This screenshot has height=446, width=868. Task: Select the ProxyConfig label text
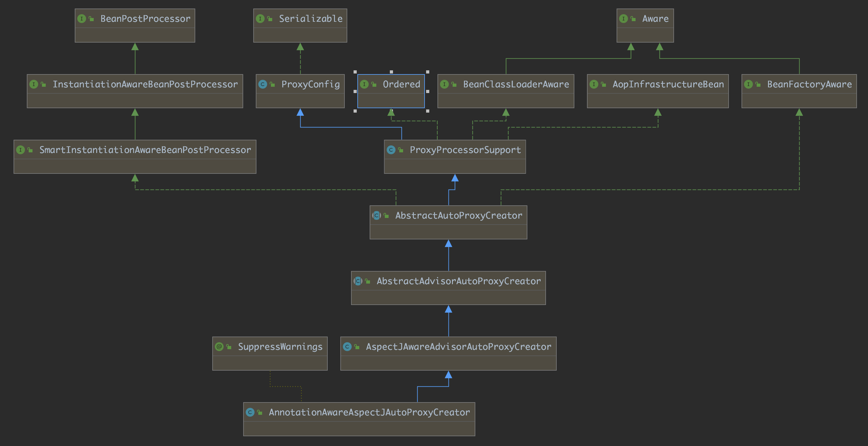(311, 85)
